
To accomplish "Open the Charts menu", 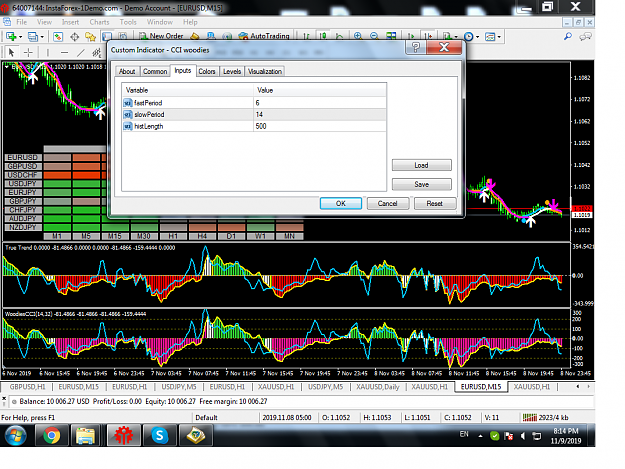I will click(x=99, y=22).
